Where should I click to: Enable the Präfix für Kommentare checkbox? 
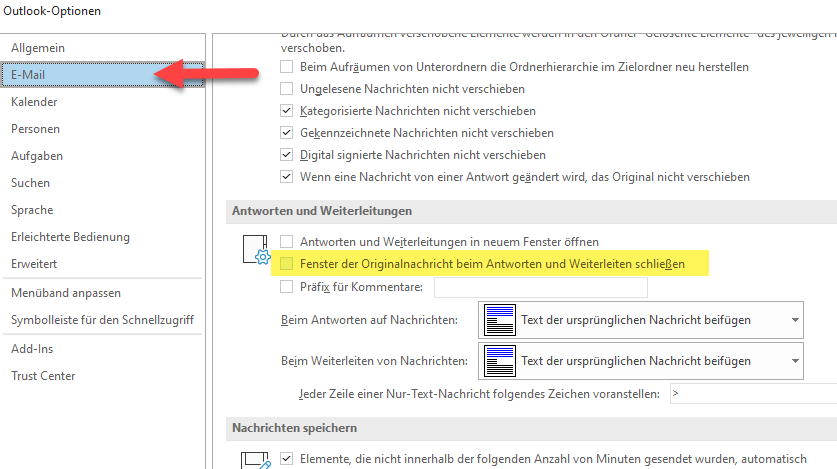287,287
